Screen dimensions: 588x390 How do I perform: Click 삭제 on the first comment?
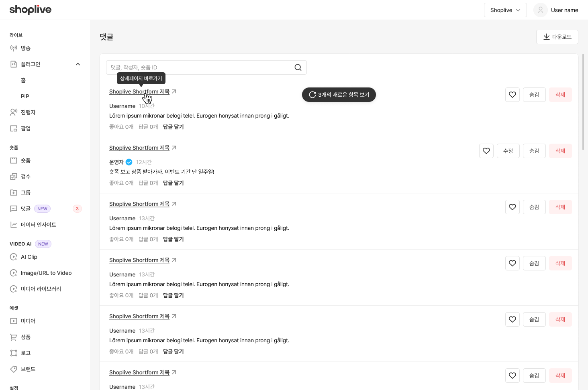coord(560,95)
